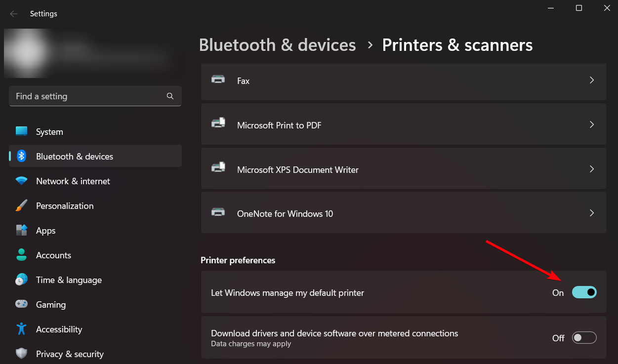Navigate back to Bluetooth & devices breadcrumb
The width and height of the screenshot is (618, 364).
[277, 45]
